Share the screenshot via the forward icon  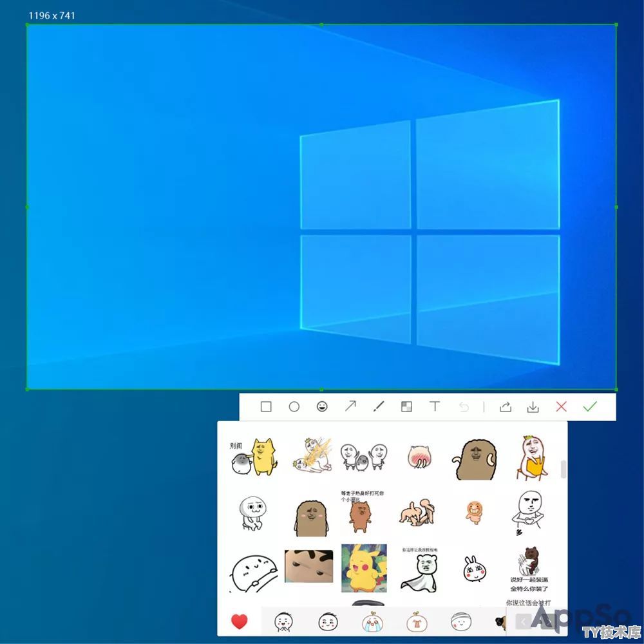505,407
